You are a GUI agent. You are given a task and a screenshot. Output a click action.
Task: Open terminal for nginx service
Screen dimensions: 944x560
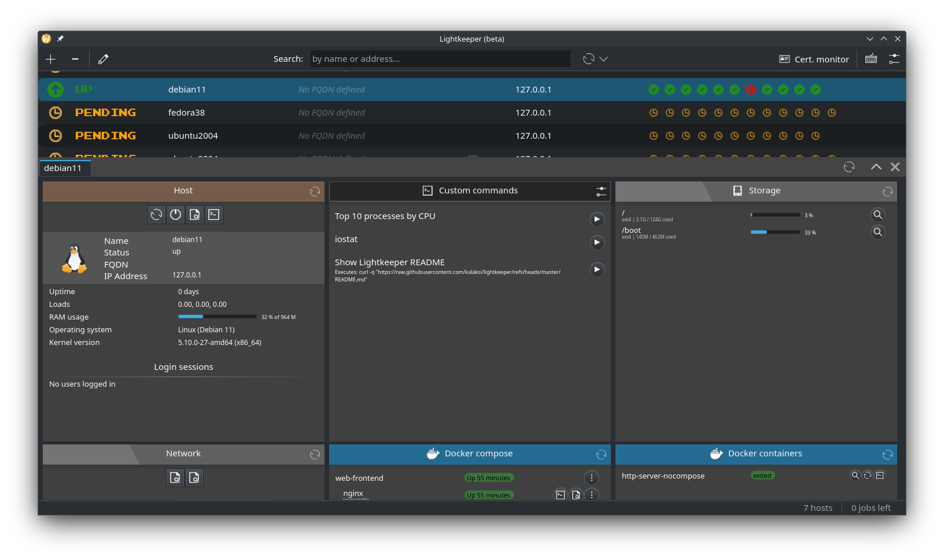click(560, 495)
